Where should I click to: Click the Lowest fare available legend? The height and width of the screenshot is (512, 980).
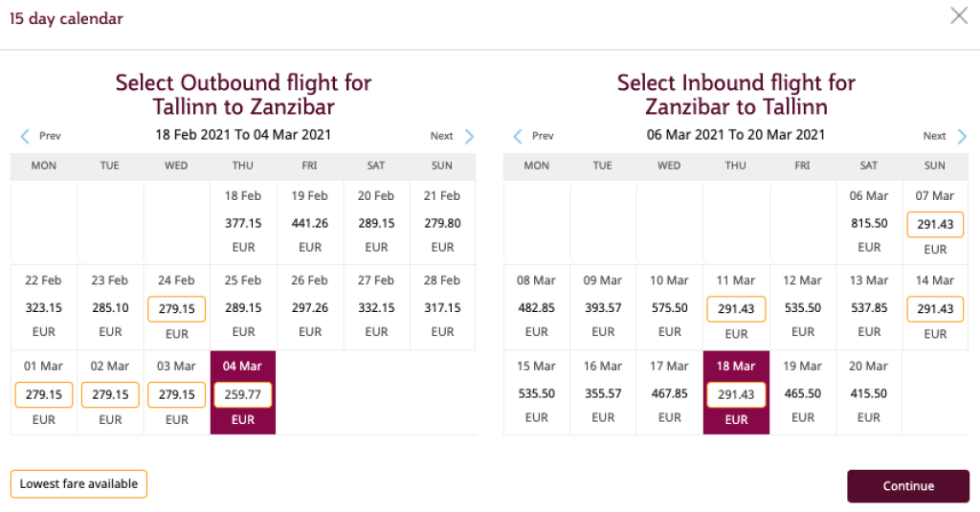click(x=78, y=484)
